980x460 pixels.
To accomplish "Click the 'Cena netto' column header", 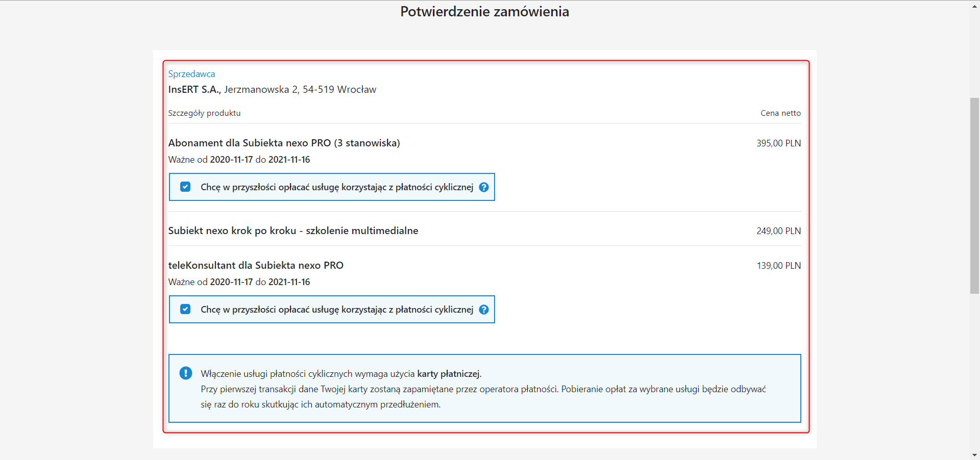I will tap(780, 113).
